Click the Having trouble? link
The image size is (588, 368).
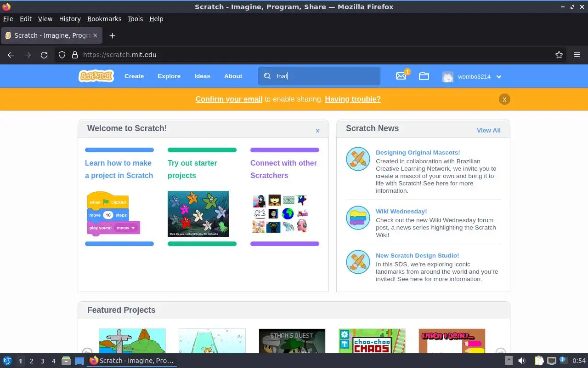pos(353,99)
